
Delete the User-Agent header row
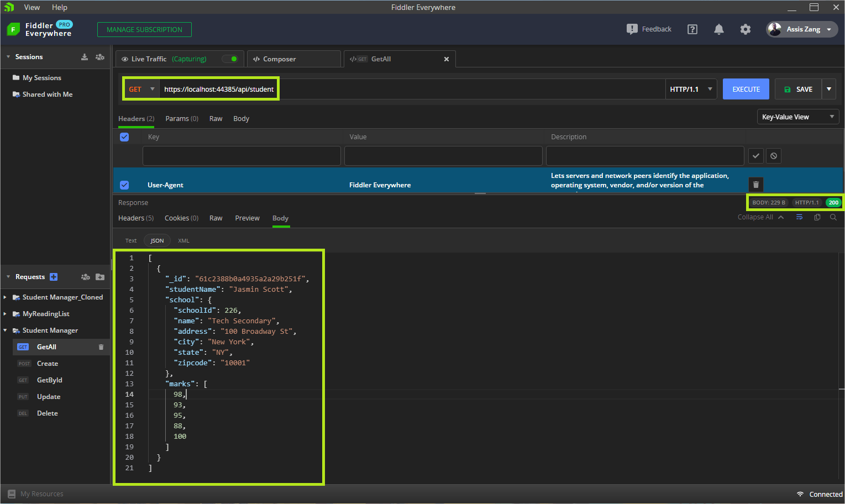coord(756,185)
